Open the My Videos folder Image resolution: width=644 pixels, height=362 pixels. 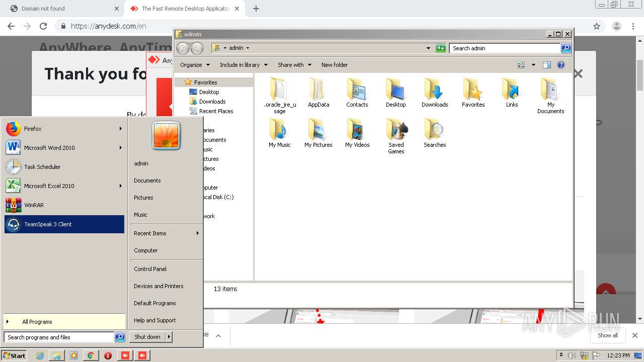pos(357,133)
